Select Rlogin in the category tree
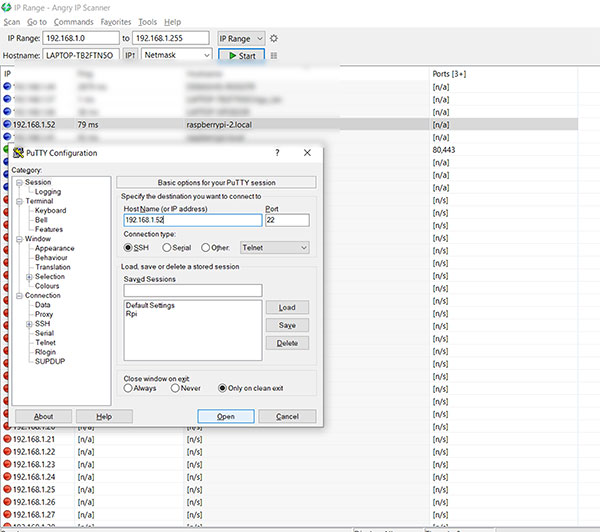 (46, 352)
